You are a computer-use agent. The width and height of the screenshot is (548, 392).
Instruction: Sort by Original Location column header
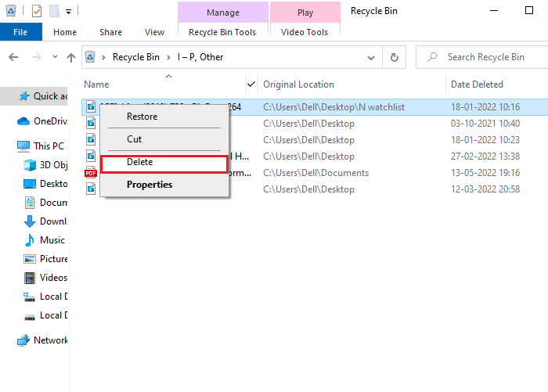(x=298, y=85)
